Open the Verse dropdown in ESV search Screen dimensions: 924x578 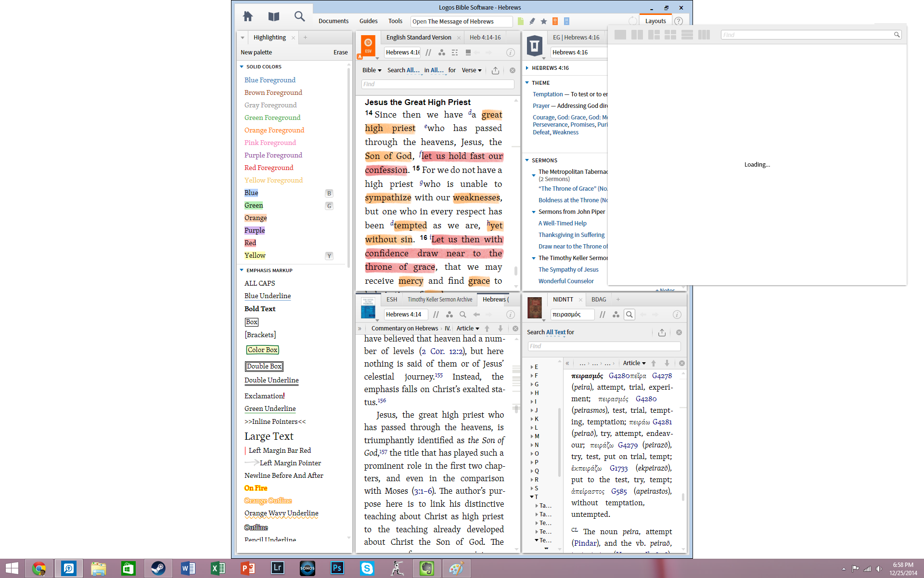[x=472, y=70]
